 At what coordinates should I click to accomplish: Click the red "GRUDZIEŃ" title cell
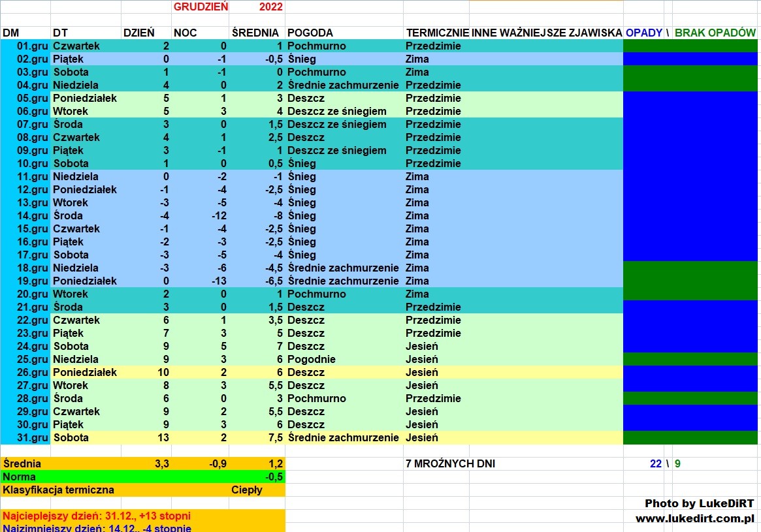coord(201,7)
